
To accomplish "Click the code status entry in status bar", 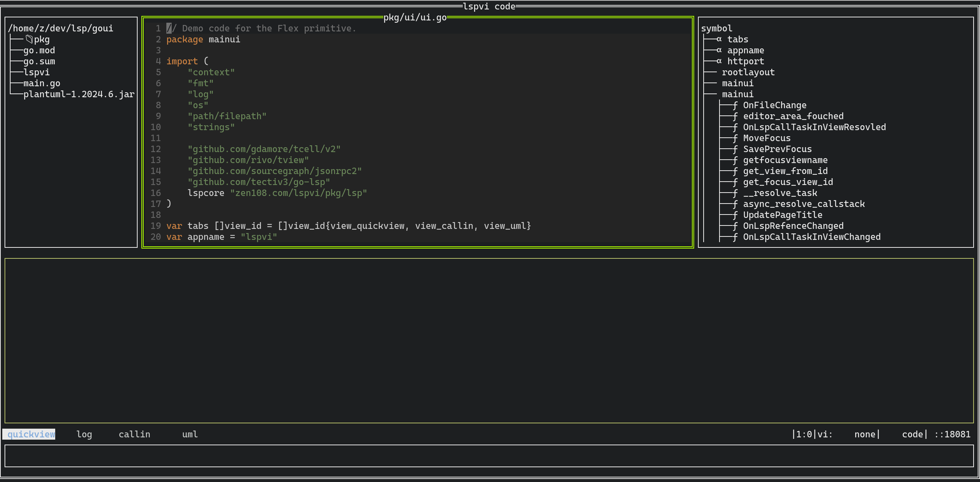I will 912,434.
